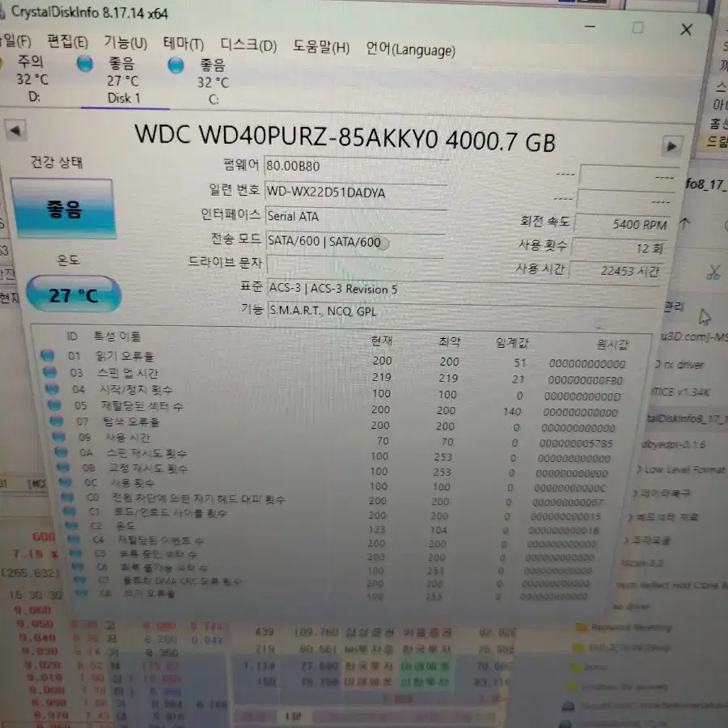
Task: Click status orb for 0C 사용 횟수
Action: point(65,482)
